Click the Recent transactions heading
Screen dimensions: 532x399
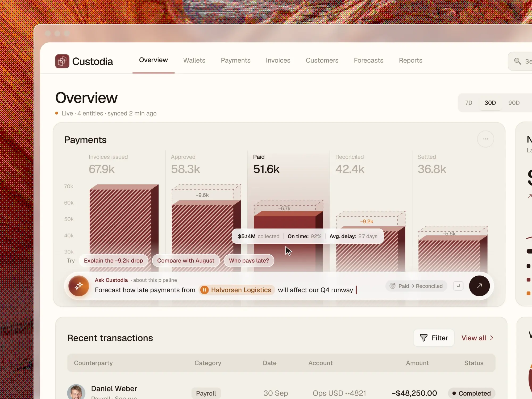tap(110, 338)
